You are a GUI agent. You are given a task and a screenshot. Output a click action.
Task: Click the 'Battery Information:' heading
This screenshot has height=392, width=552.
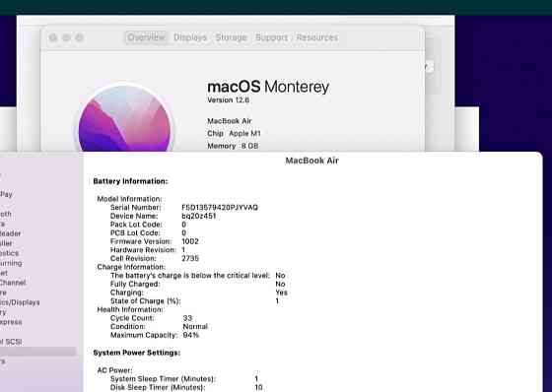[130, 181]
